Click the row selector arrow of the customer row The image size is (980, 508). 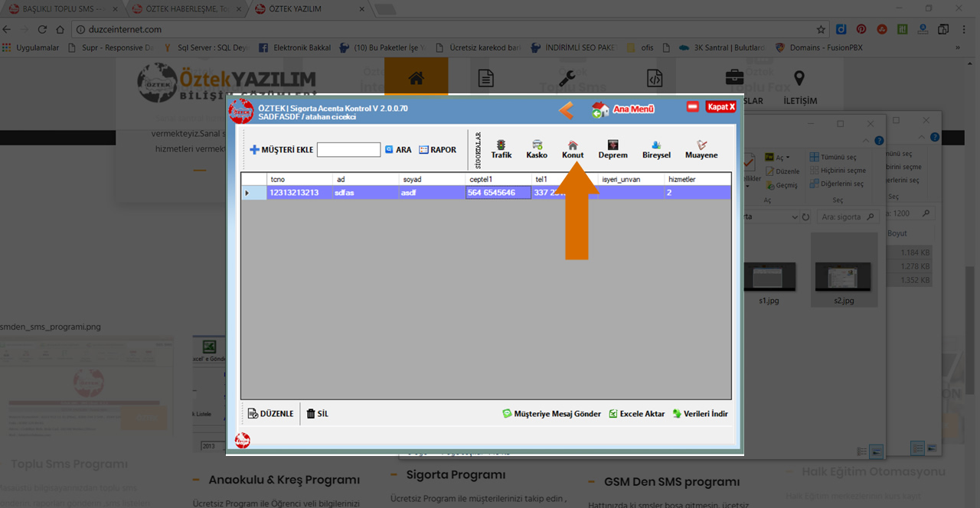[x=253, y=193]
